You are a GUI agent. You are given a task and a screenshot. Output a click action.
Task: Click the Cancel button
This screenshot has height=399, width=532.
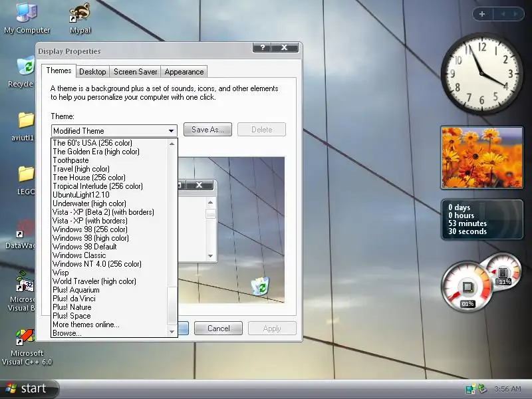pyautogui.click(x=219, y=329)
